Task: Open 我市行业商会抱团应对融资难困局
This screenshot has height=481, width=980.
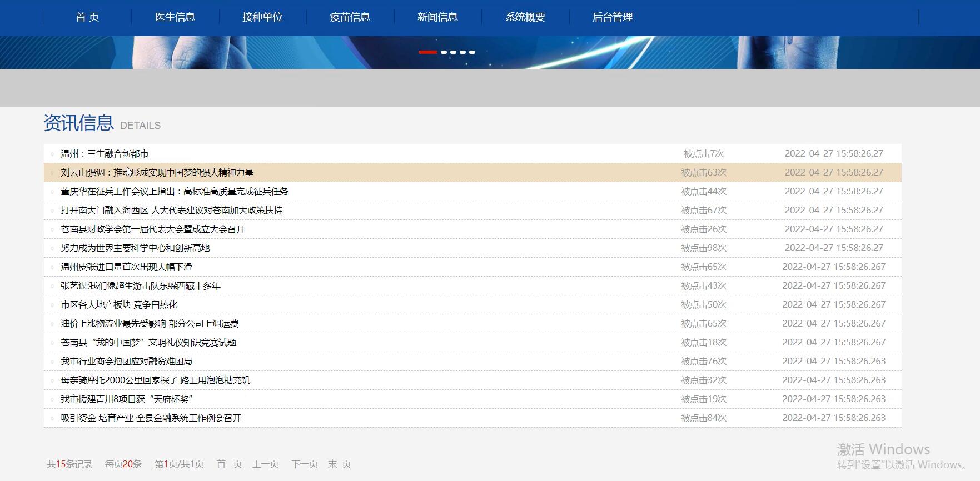Action: tap(126, 362)
